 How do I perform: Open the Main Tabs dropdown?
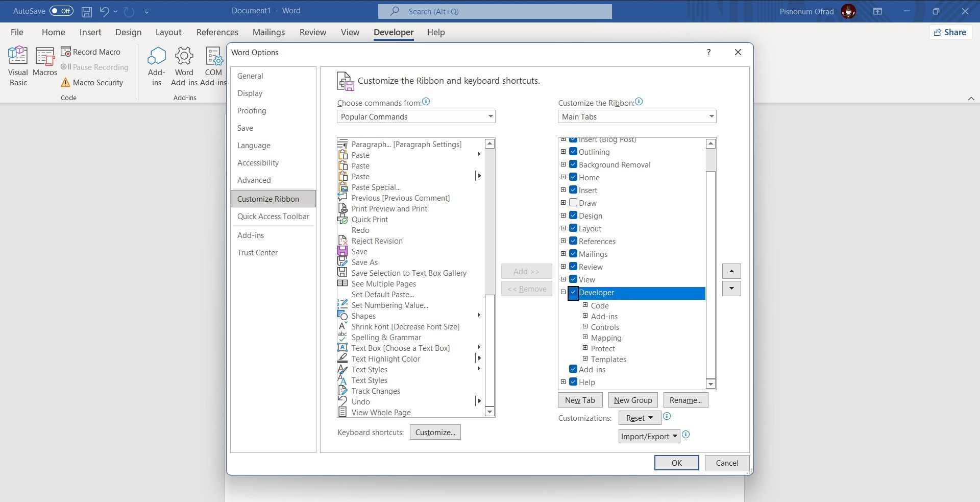636,116
